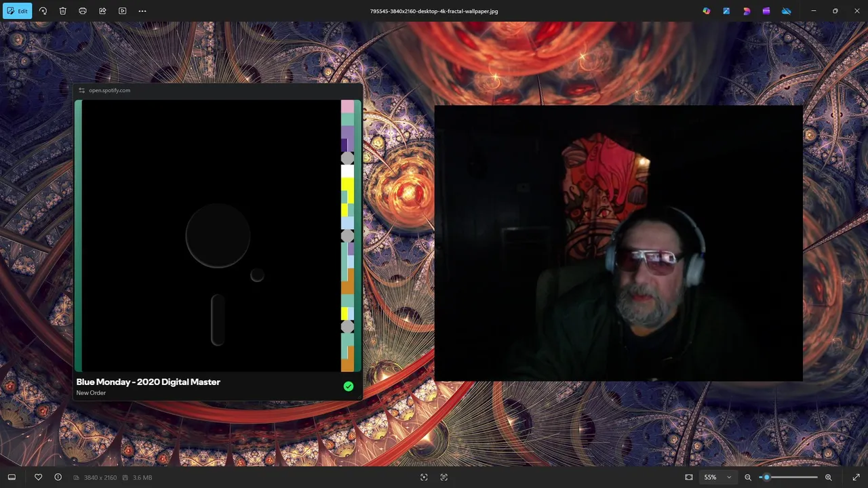Click the webcam video overlay of the man
The image size is (868, 488).
pyautogui.click(x=618, y=243)
